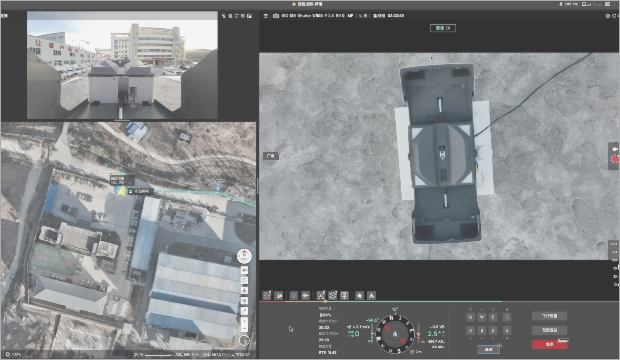Viewport: 620px width, 360px height.
Task: Click the small label tag on left of drone view
Action: coord(271,156)
